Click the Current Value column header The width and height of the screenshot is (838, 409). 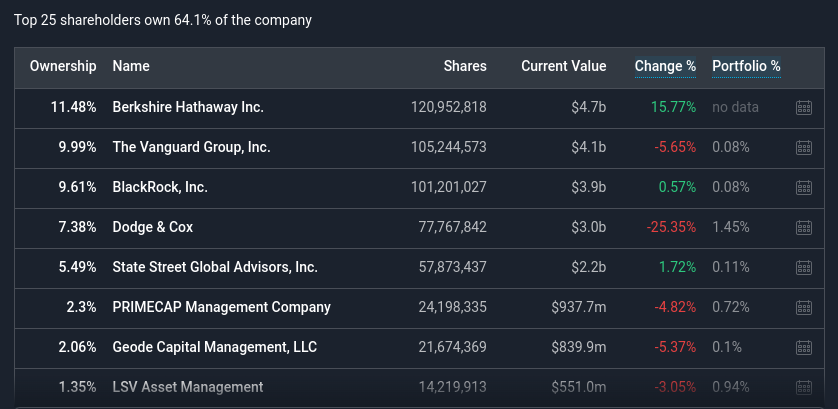564,66
